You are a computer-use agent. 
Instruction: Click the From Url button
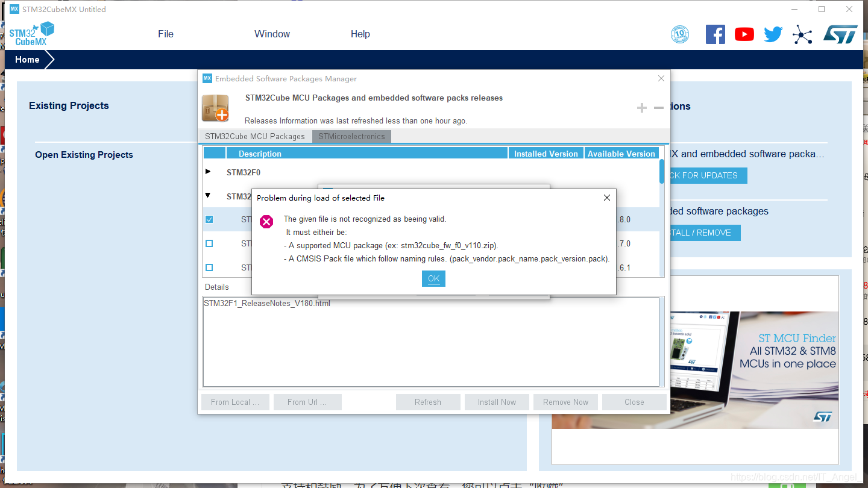307,402
